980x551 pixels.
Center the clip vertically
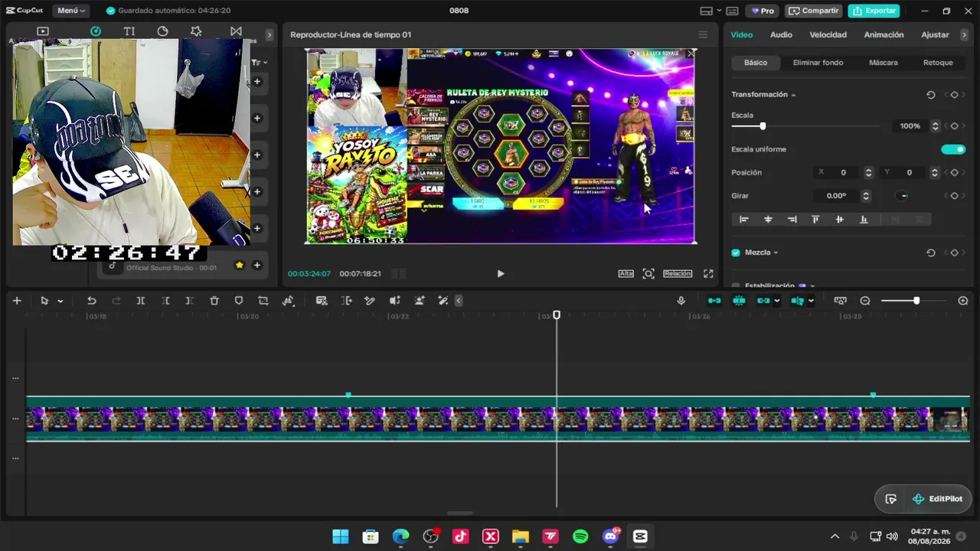pyautogui.click(x=840, y=220)
